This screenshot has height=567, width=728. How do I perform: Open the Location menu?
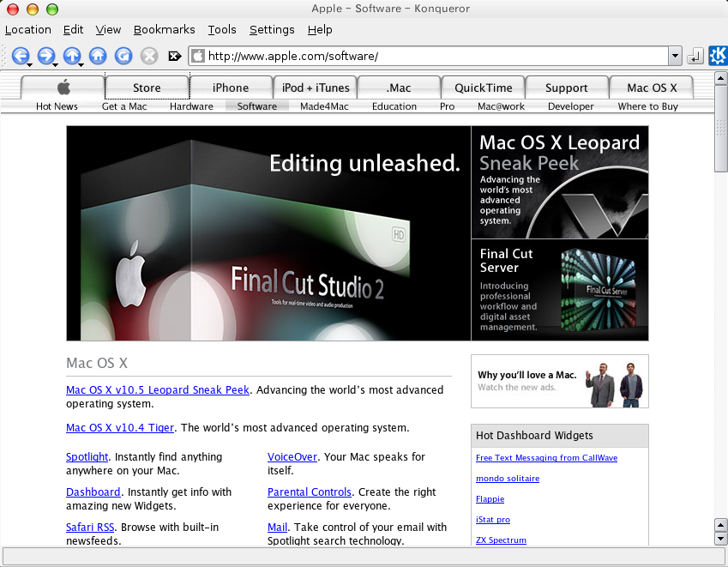[x=27, y=30]
